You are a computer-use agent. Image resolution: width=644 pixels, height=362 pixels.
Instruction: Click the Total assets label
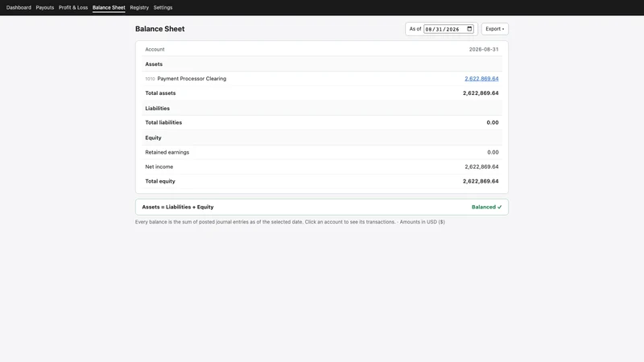click(160, 93)
